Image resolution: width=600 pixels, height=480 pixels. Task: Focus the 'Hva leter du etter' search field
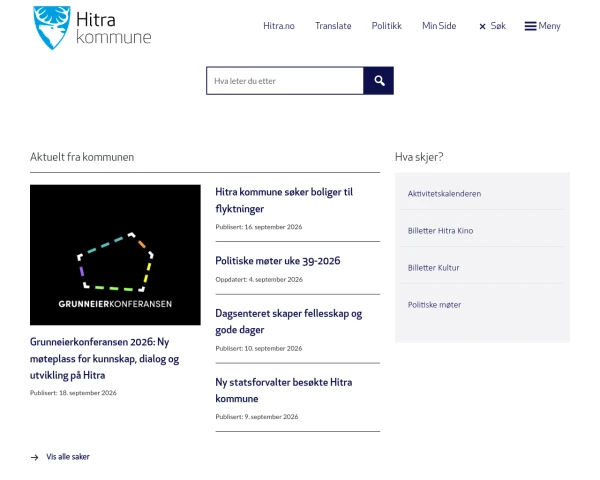click(x=285, y=81)
